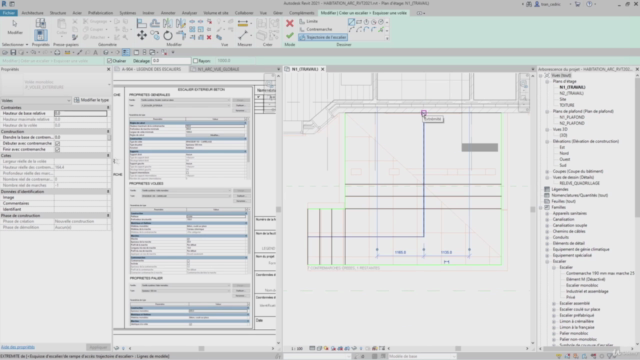Image resolution: width=640 pixels, height=360 pixels.
Task: Click the Text 'A' icon in quick access toolbar
Action: [x=96, y=52]
